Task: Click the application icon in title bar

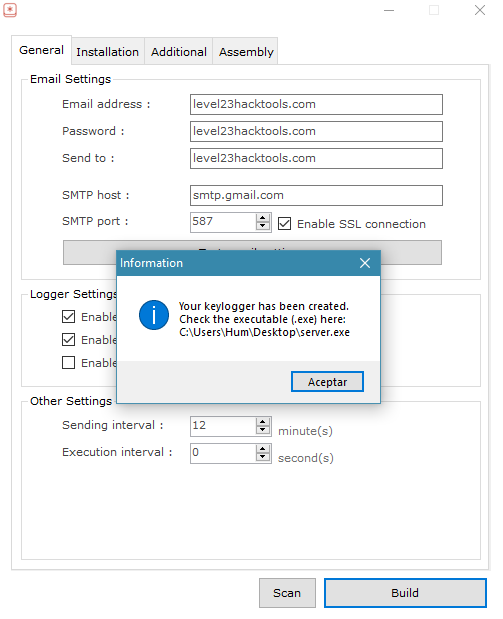Action: click(x=10, y=10)
